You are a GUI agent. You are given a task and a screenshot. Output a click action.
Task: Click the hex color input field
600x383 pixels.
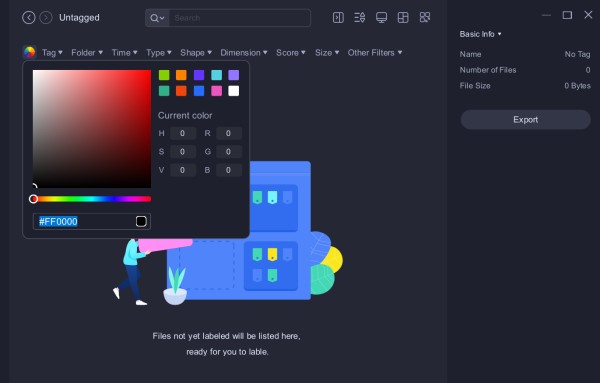coord(92,222)
